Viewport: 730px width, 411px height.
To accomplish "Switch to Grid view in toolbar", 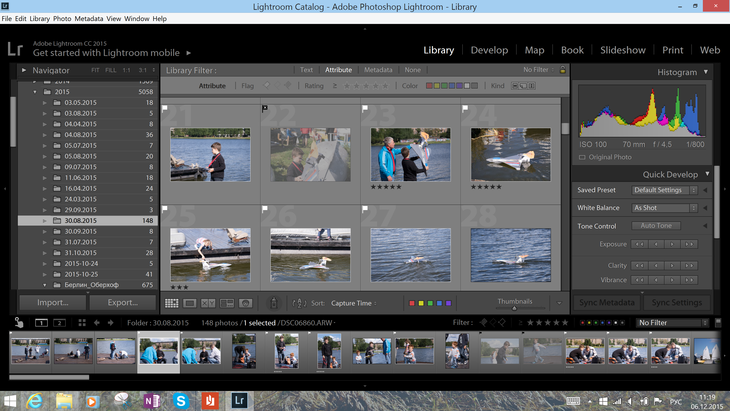I will [171, 303].
